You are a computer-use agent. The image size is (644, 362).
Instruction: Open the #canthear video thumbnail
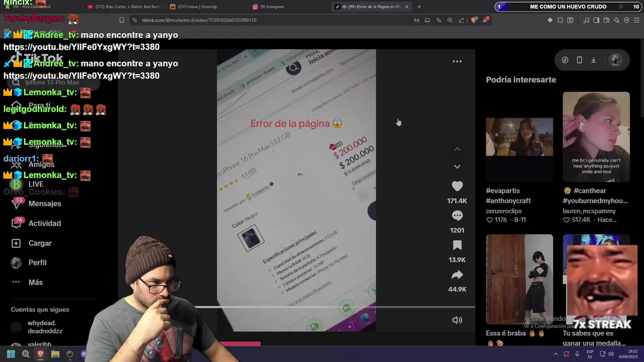pyautogui.click(x=596, y=137)
